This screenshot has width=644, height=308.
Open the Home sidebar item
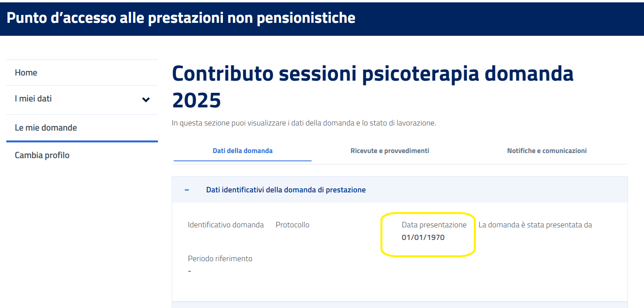pos(26,73)
